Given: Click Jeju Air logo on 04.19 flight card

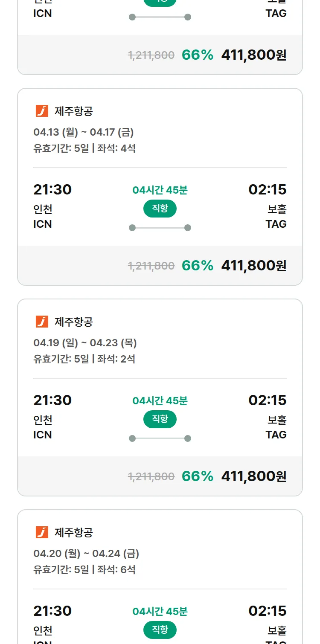Looking at the screenshot, I should point(42,322).
